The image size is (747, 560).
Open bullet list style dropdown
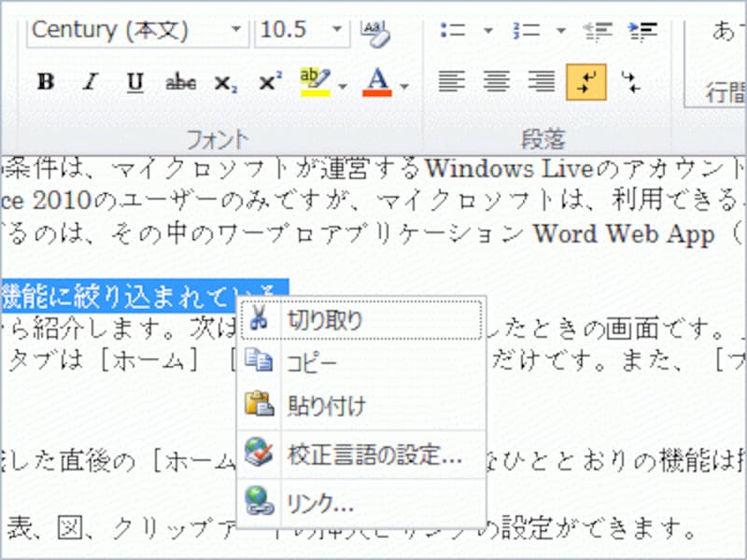pyautogui.click(x=488, y=31)
